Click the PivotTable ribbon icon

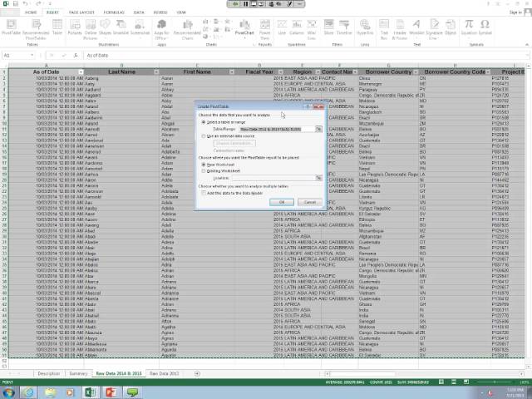[11, 27]
